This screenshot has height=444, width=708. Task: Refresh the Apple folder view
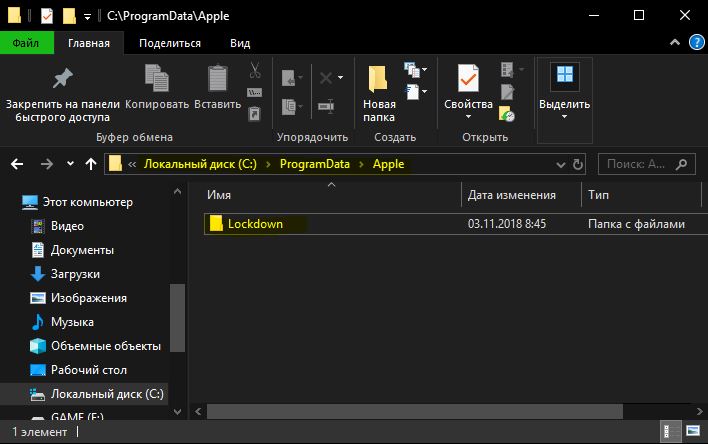578,164
